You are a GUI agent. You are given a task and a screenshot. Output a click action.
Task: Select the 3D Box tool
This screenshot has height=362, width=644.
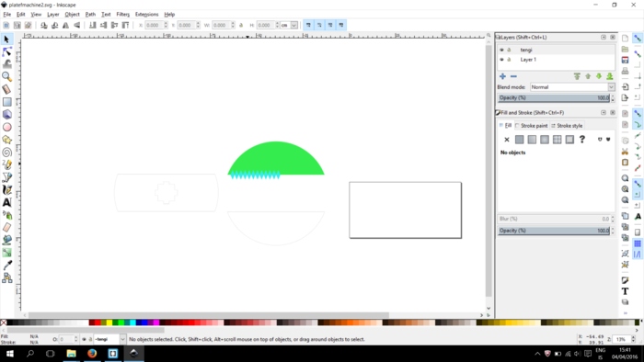(x=6, y=114)
